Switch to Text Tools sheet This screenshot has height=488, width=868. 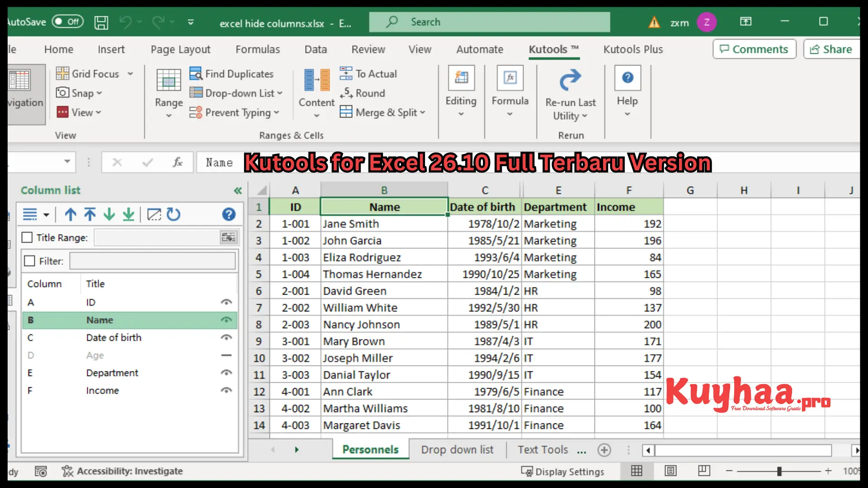coord(542,450)
